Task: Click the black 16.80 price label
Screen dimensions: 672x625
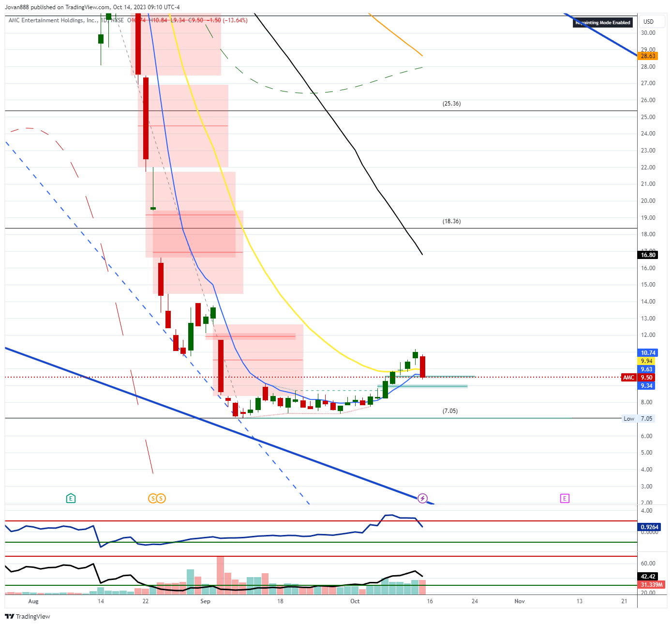Action: pos(648,255)
